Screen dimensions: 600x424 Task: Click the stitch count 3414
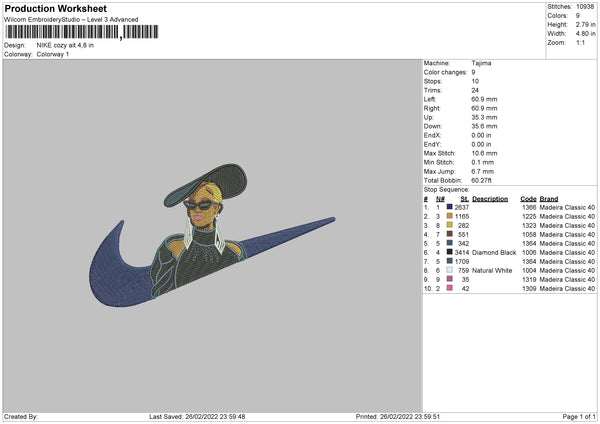(x=461, y=253)
